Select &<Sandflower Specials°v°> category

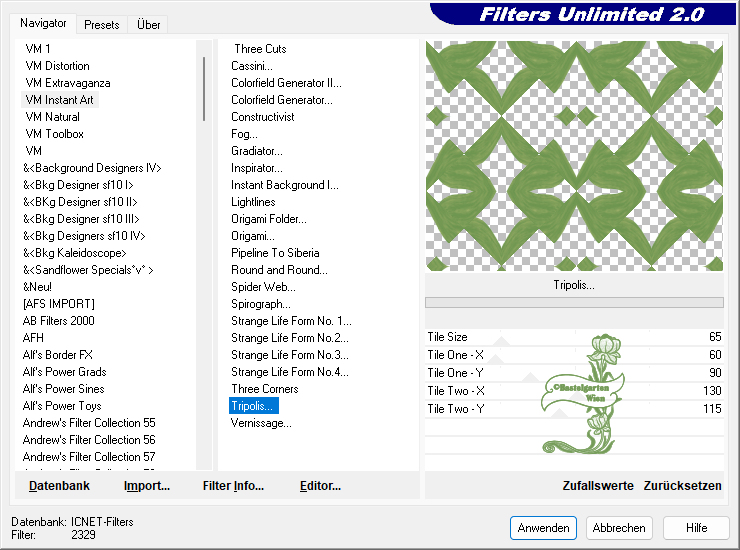coord(88,270)
